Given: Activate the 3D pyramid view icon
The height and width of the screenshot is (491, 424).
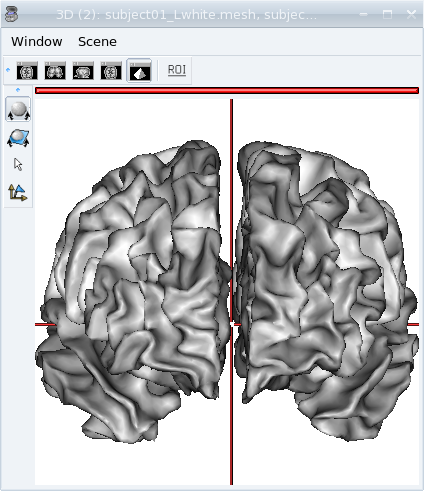Looking at the screenshot, I should click(x=139, y=70).
